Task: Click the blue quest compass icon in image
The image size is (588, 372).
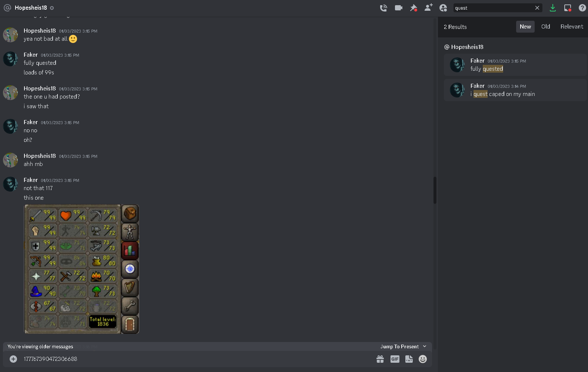Action: 130,269
